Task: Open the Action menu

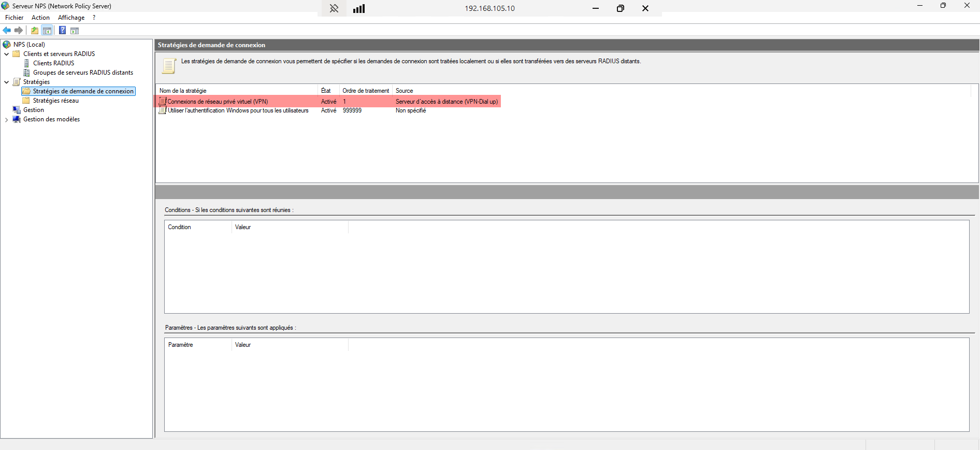Action: click(x=40, y=18)
